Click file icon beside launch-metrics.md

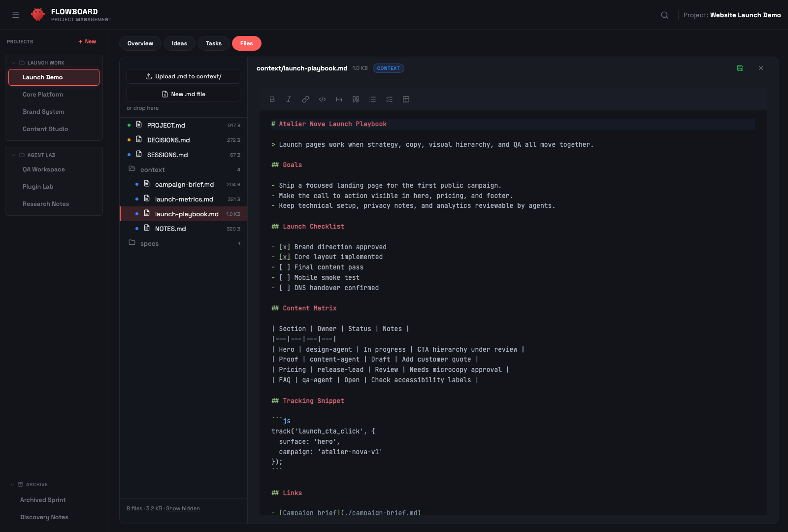(147, 199)
